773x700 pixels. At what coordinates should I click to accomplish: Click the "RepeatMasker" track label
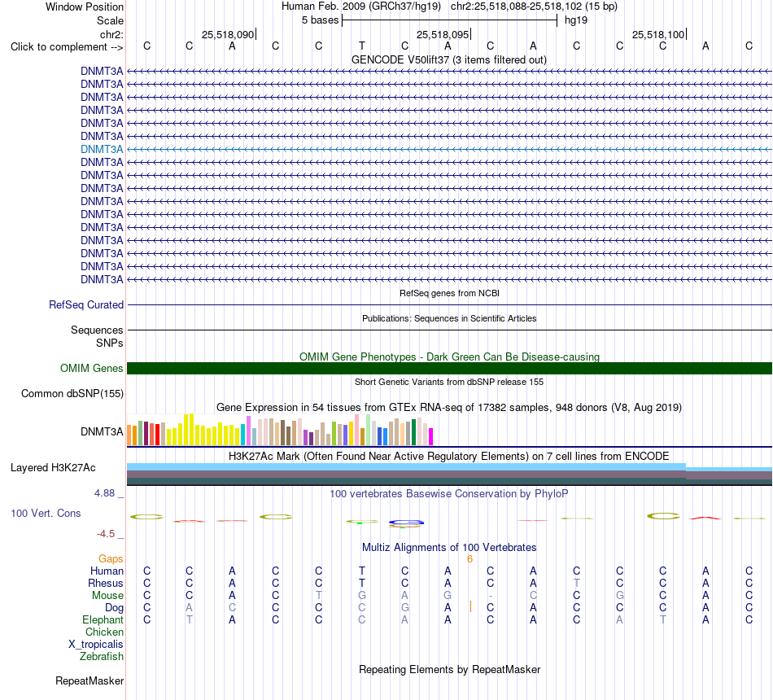point(90,680)
